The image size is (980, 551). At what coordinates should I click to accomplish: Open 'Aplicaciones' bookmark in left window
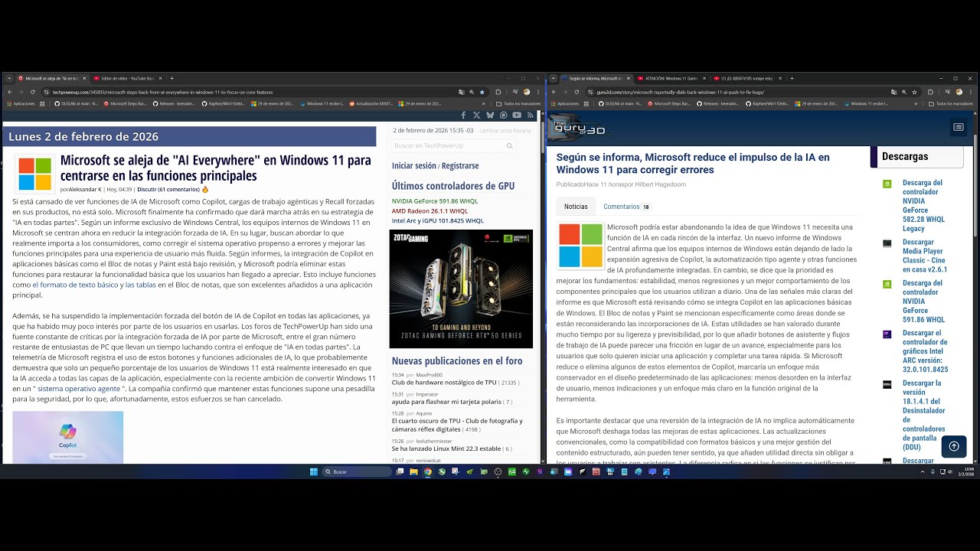click(x=21, y=103)
